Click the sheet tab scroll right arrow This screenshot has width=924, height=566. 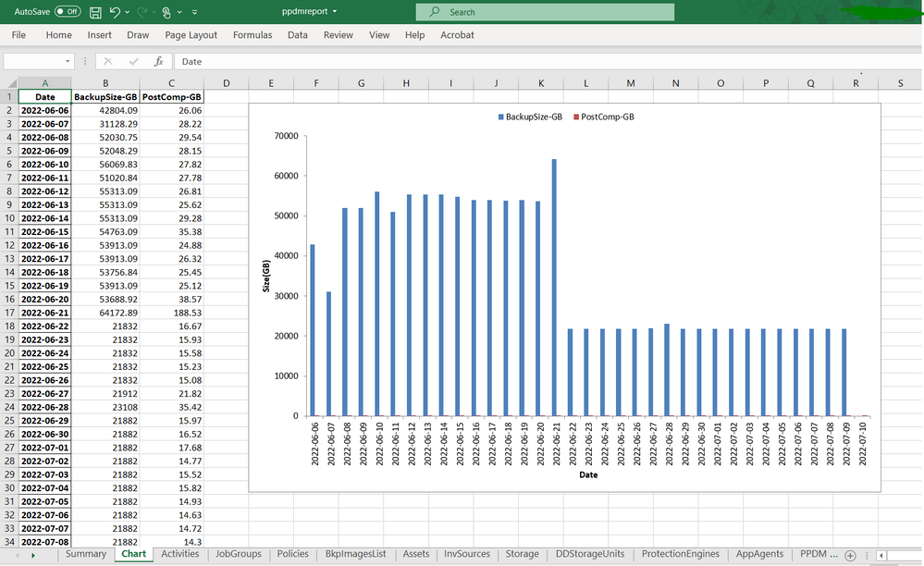tap(33, 556)
